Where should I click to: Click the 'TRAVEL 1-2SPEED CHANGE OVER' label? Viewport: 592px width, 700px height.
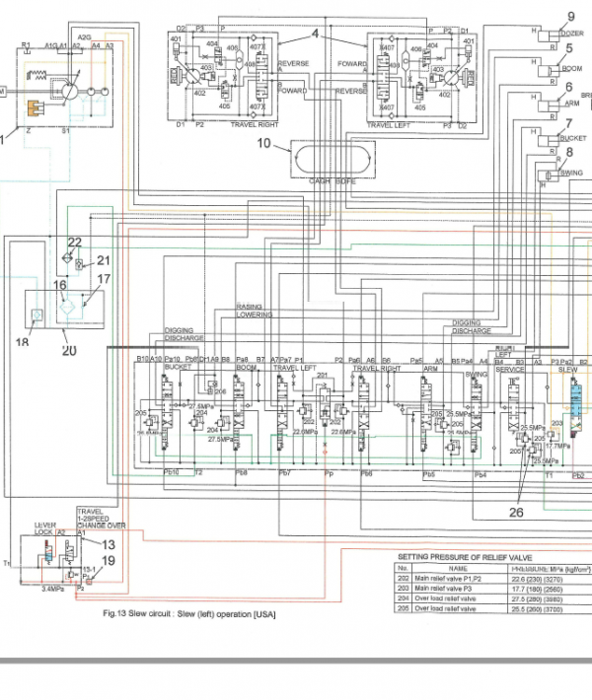pyautogui.click(x=101, y=519)
